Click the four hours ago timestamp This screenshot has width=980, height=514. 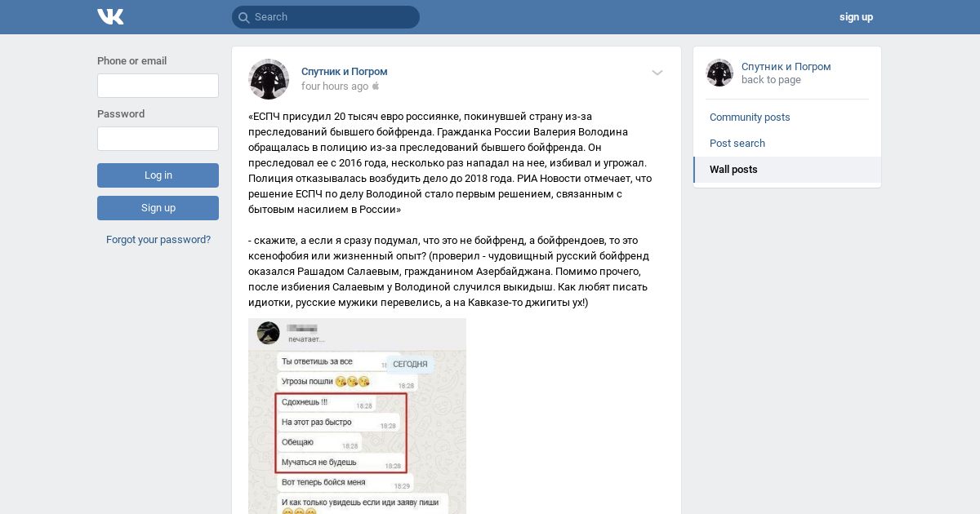pyautogui.click(x=335, y=86)
